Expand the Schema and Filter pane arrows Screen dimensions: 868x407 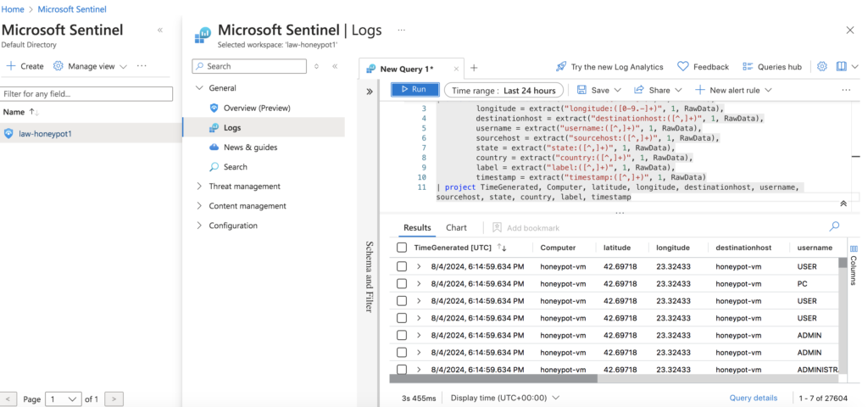pyautogui.click(x=370, y=92)
